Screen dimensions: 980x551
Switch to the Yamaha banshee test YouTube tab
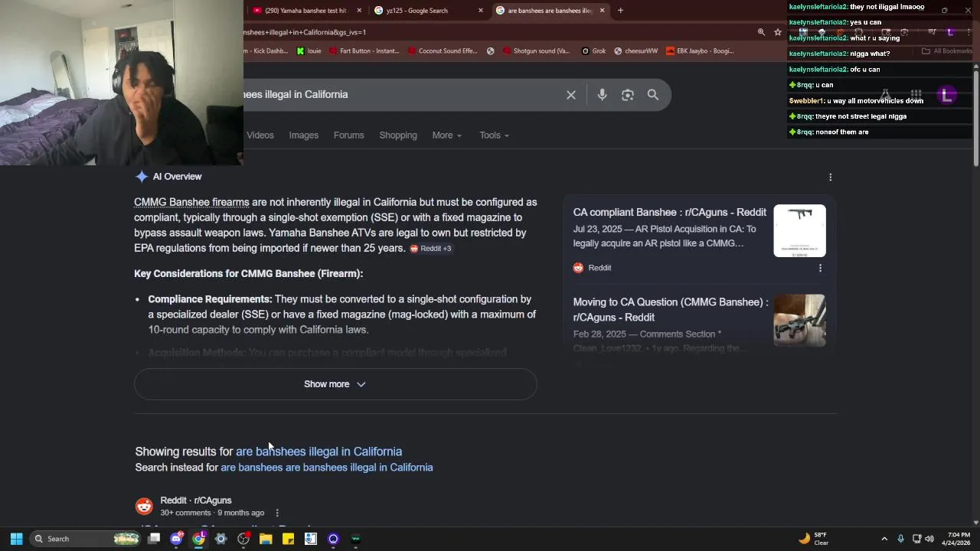306,11
